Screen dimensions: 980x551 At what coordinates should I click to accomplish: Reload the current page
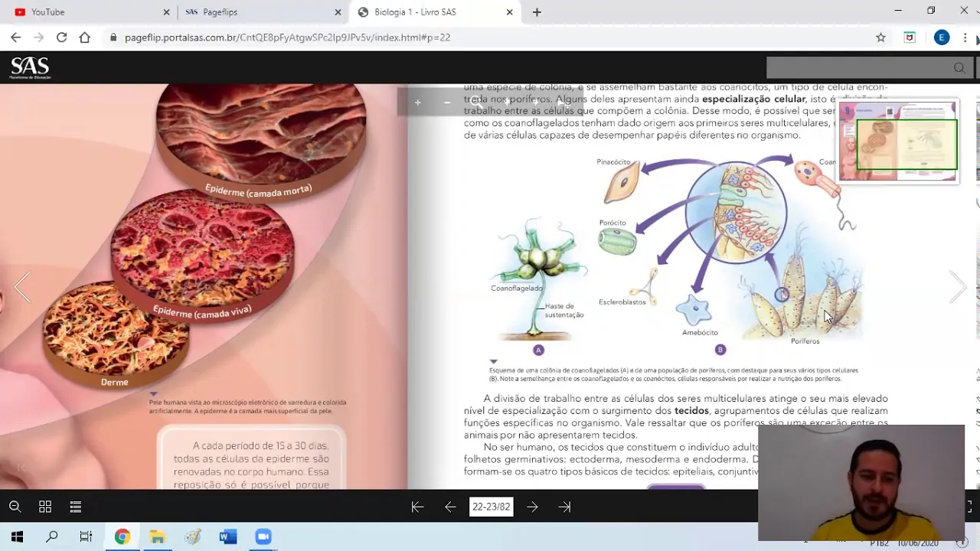[61, 37]
